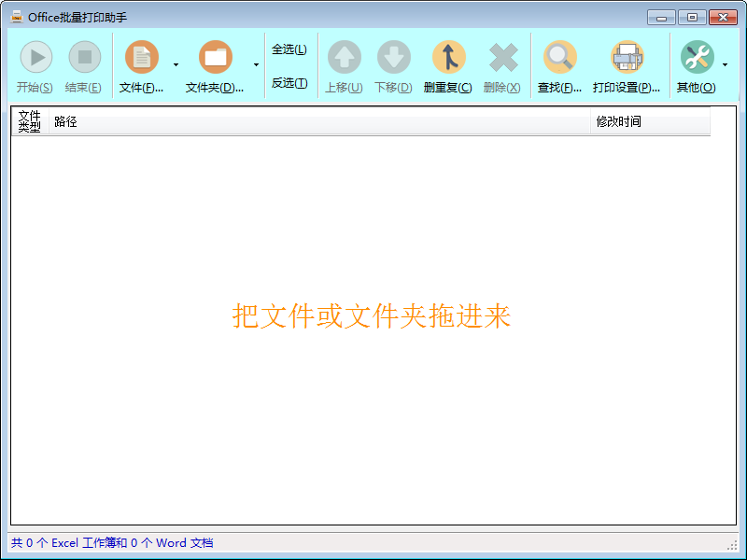Open the Find (查找) magnifier tool
Viewport: 747px width, 560px height.
click(560, 58)
